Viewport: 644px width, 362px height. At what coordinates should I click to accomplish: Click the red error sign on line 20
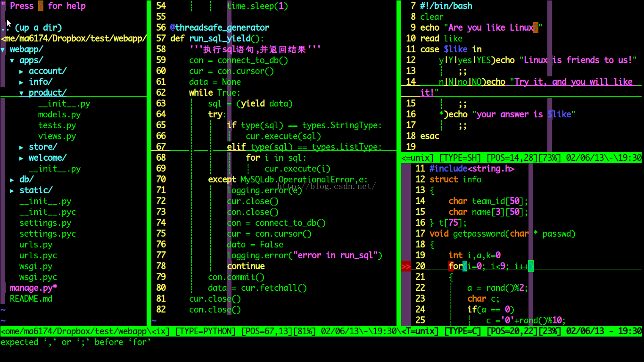click(406, 267)
